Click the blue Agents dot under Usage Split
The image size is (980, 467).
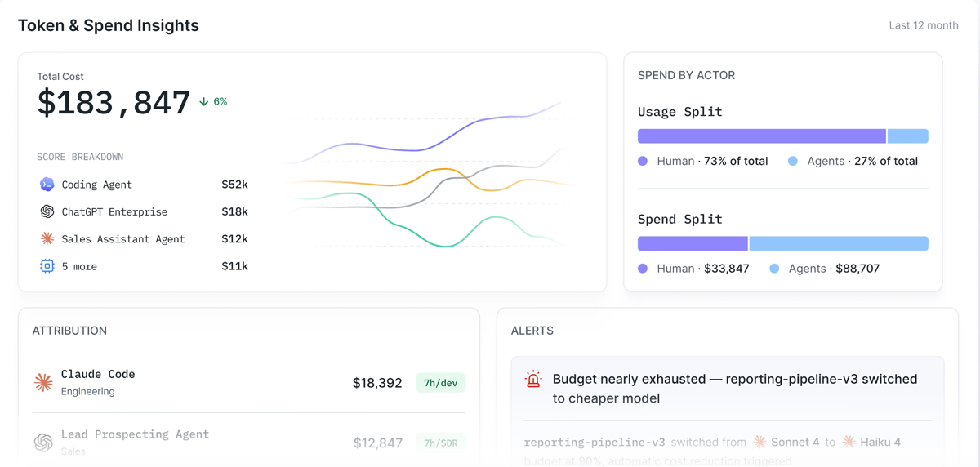(793, 162)
